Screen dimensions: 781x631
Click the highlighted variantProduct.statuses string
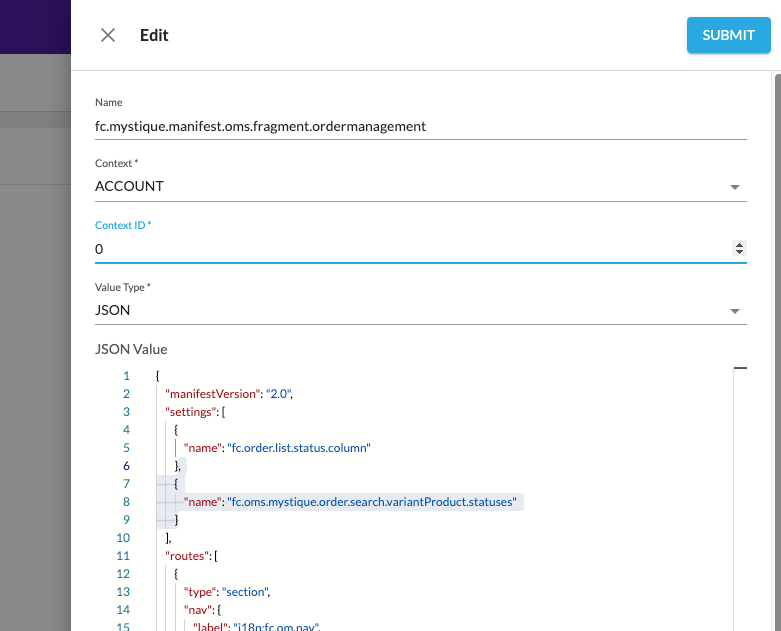(371, 502)
